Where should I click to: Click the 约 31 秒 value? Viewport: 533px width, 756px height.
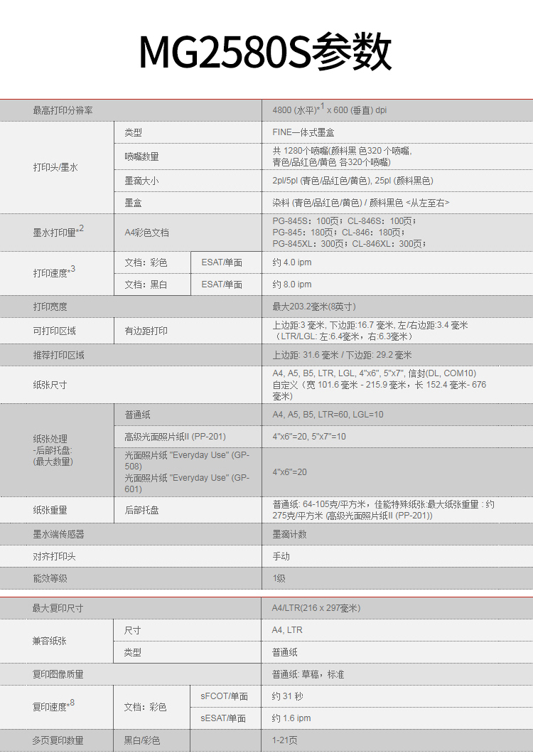287,697
